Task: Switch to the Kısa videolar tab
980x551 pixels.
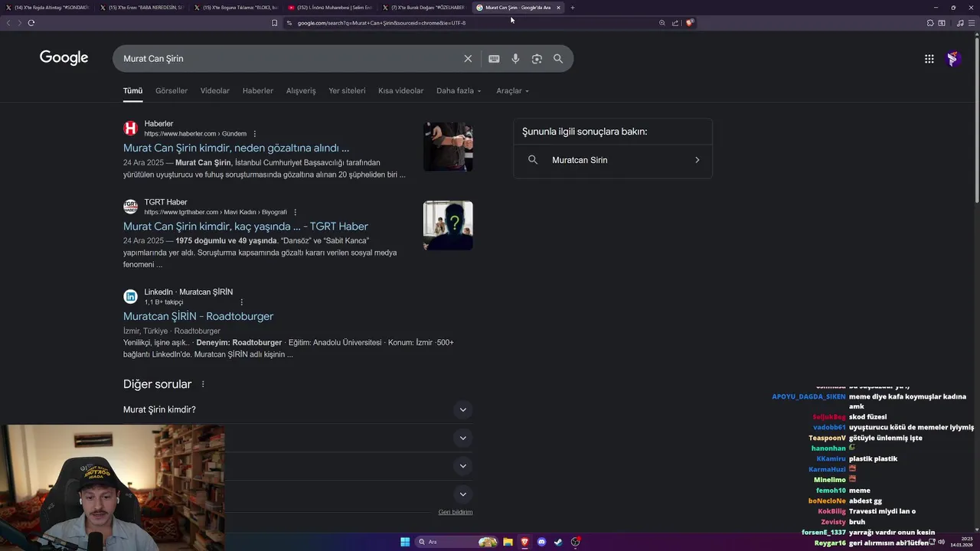Action: point(400,91)
